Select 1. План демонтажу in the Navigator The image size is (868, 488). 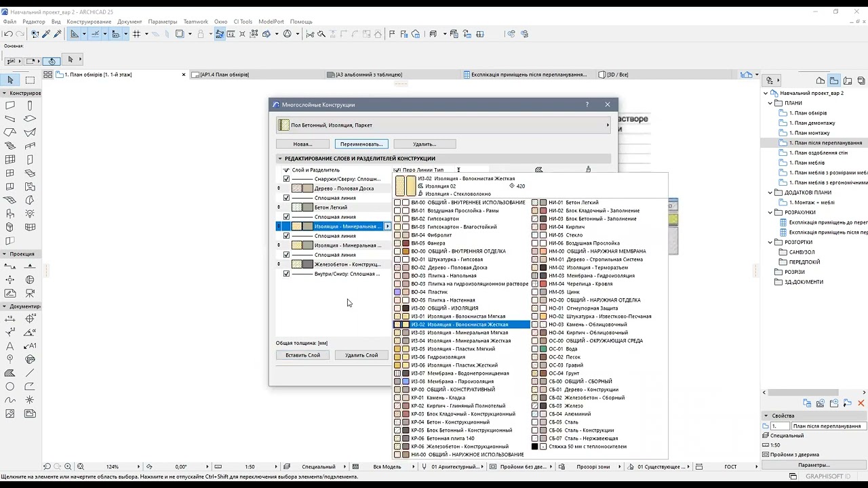pyautogui.click(x=812, y=123)
